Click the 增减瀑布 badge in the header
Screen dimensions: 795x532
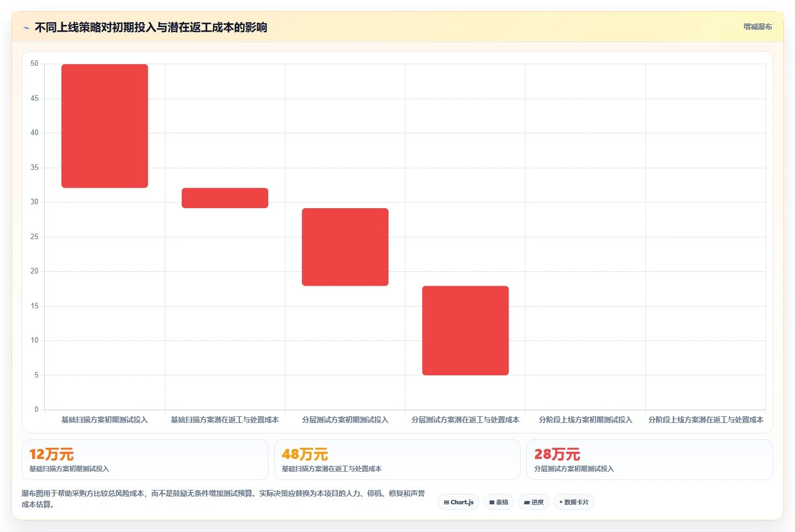tap(757, 27)
